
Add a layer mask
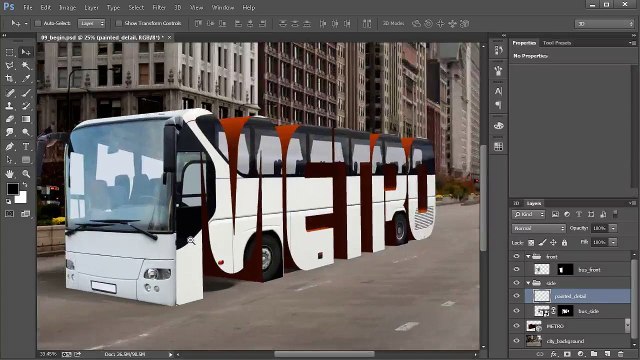(x=567, y=354)
